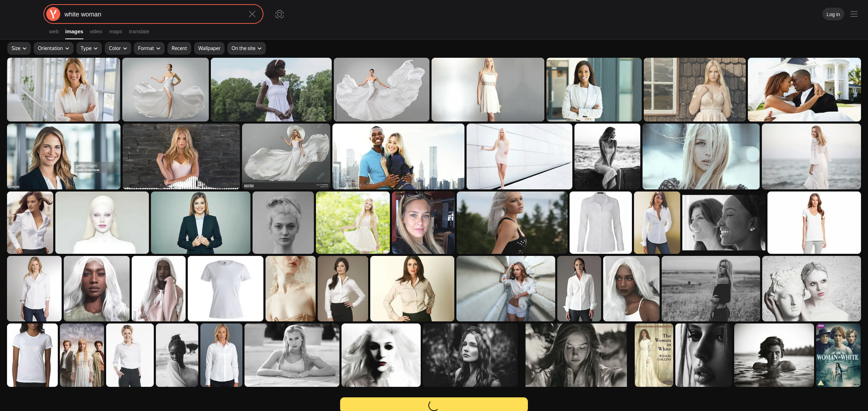Expand the Format filter dropdown

(x=149, y=48)
